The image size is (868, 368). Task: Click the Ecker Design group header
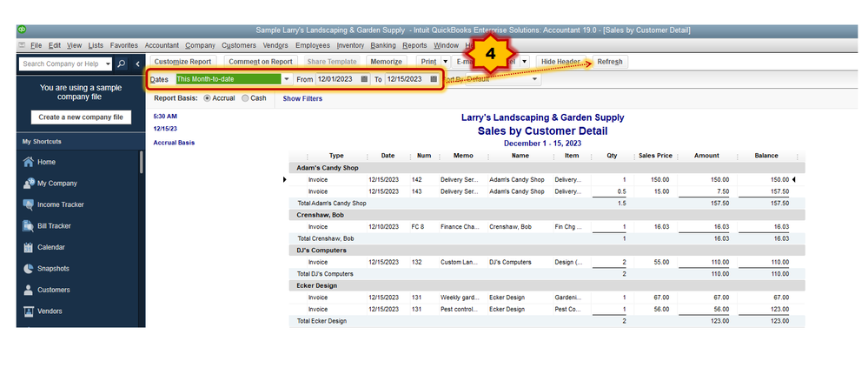click(547, 286)
